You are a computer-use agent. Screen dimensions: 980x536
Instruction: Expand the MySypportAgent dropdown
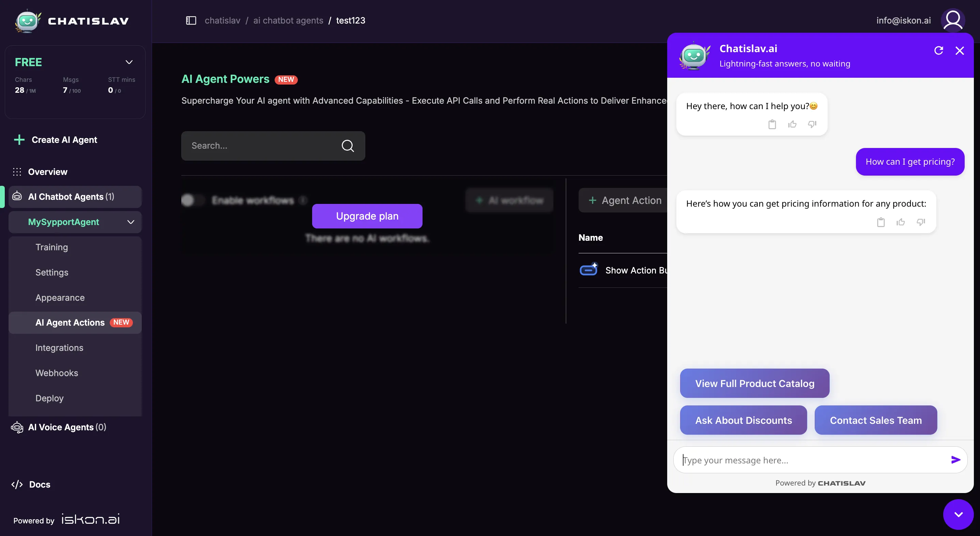[x=131, y=222]
